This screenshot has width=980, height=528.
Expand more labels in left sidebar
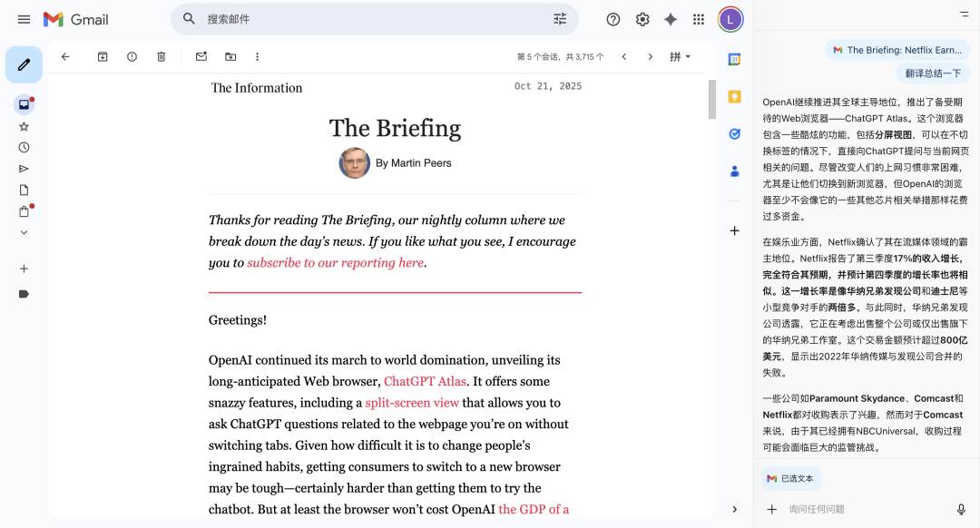[24, 232]
